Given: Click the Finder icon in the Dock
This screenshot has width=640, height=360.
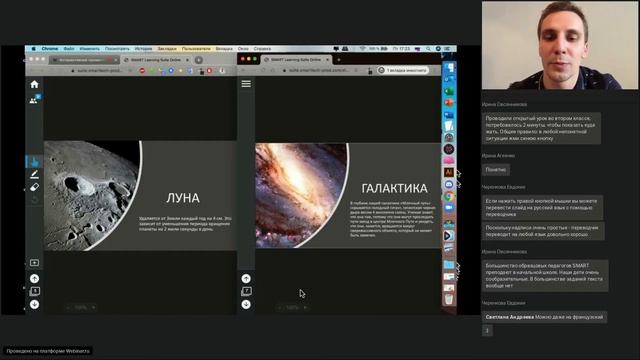Looking at the screenshot, I should coord(449,67).
